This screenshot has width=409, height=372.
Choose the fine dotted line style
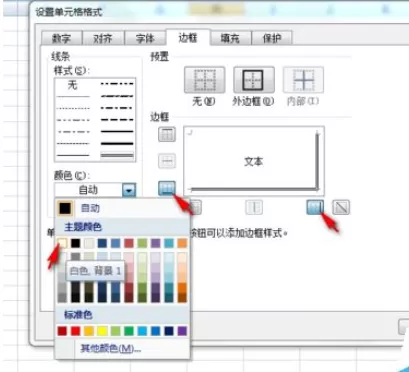pos(73,108)
